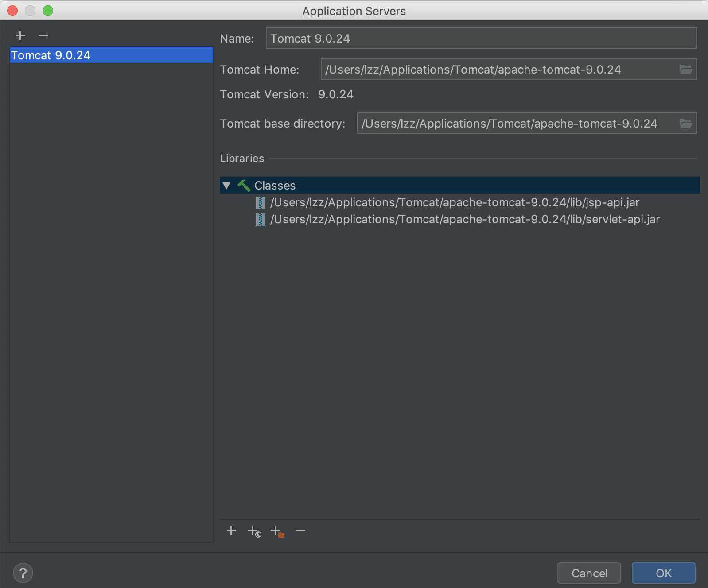The height and width of the screenshot is (588, 708).
Task: Open help with the question mark
Action: [x=23, y=573]
